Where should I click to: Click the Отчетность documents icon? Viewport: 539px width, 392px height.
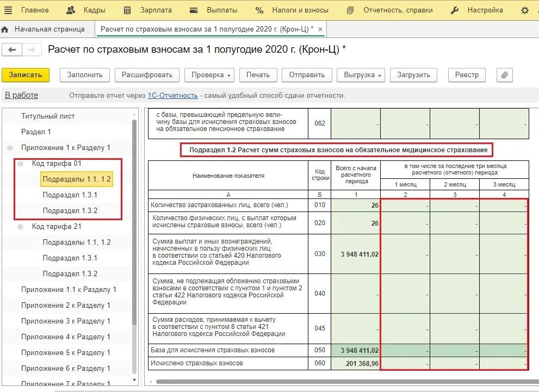coord(350,11)
